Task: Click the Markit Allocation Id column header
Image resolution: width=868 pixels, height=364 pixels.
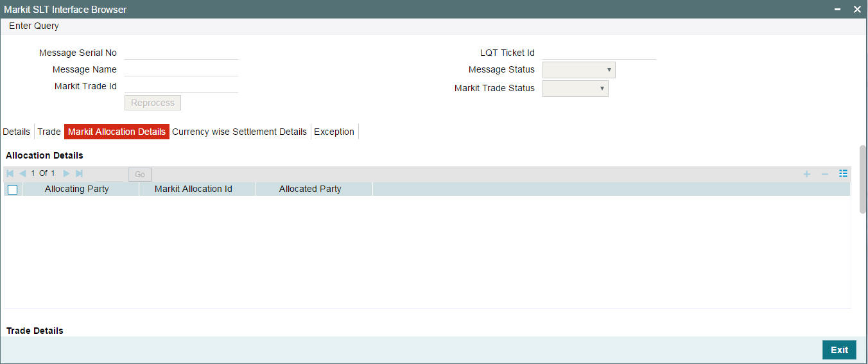Action: 193,189
